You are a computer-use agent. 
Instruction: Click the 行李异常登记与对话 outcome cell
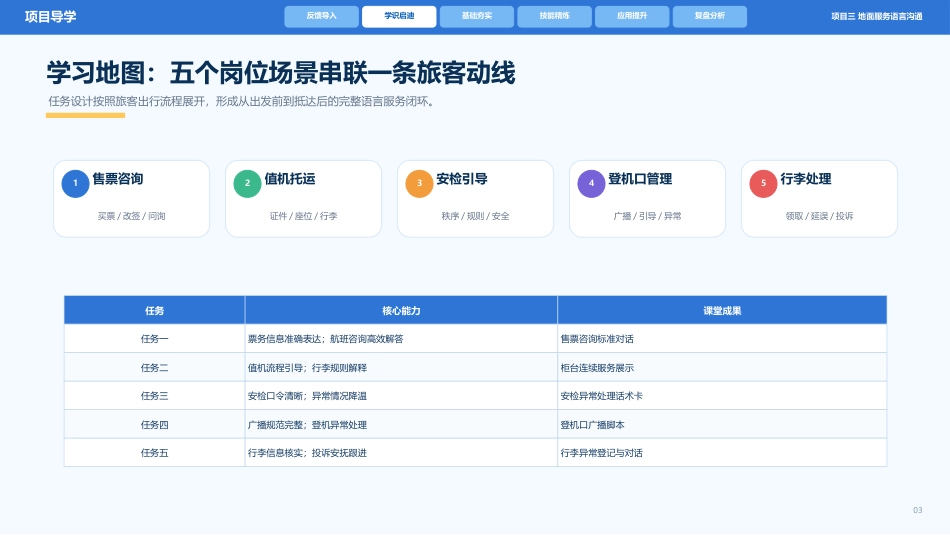point(722,453)
